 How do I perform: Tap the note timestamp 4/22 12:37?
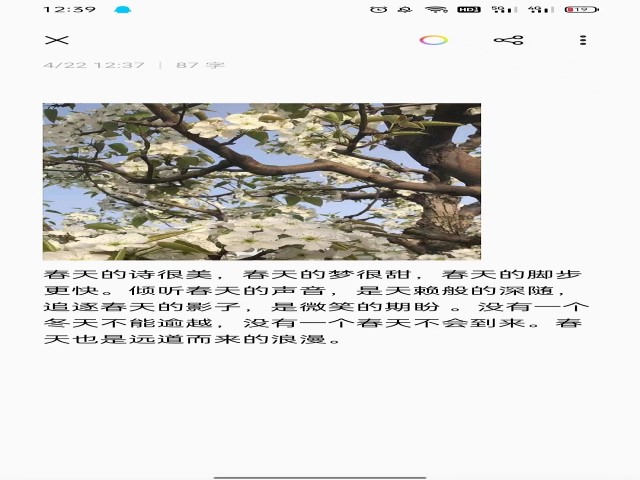[x=94, y=65]
